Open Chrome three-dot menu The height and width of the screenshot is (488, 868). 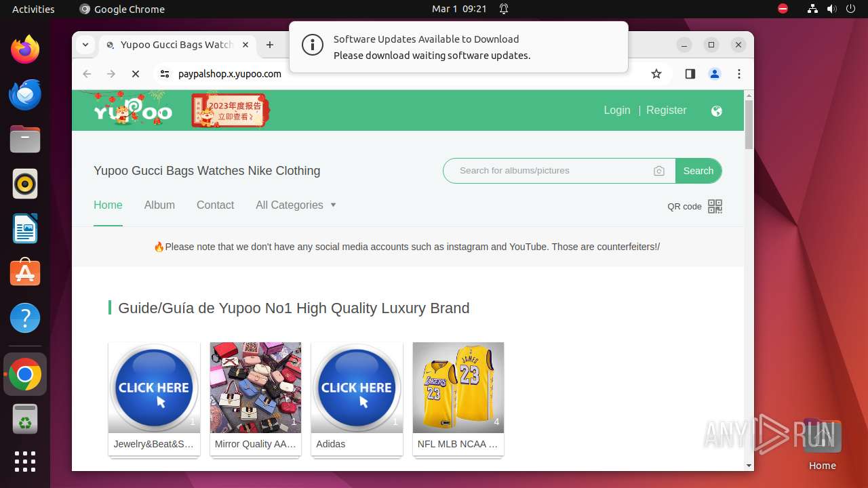pos(739,74)
